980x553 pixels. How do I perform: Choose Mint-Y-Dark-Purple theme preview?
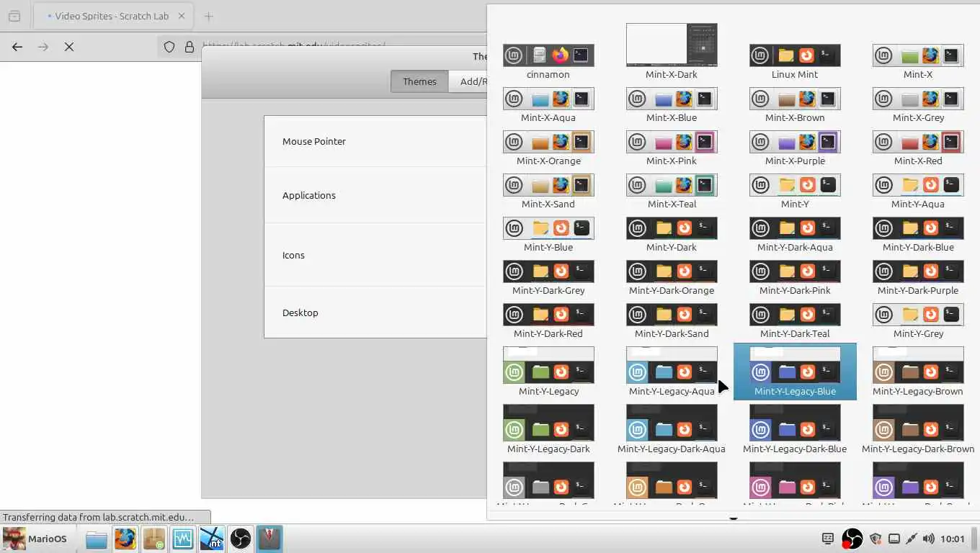point(918,271)
